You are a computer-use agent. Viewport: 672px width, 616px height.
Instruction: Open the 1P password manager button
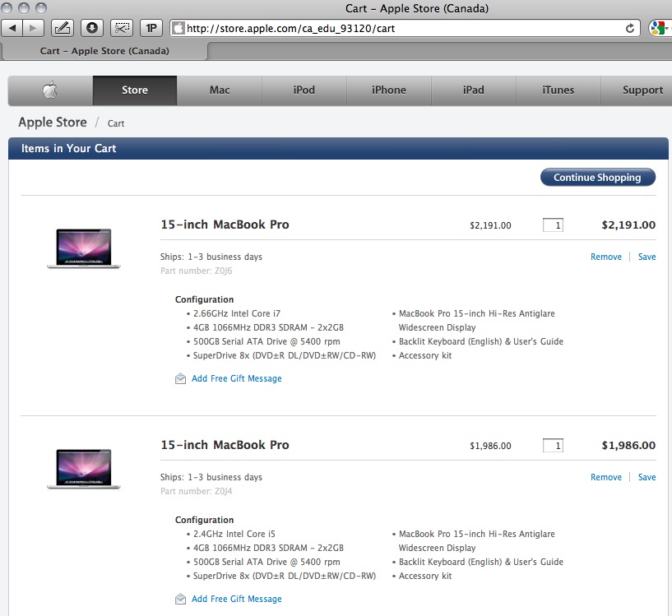tap(151, 28)
